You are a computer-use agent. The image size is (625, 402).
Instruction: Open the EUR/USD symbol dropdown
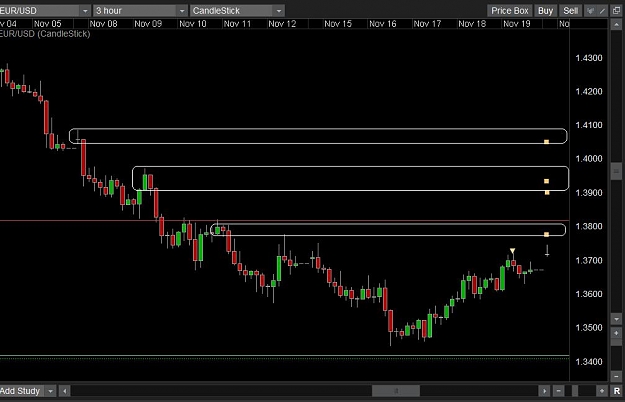coord(85,11)
